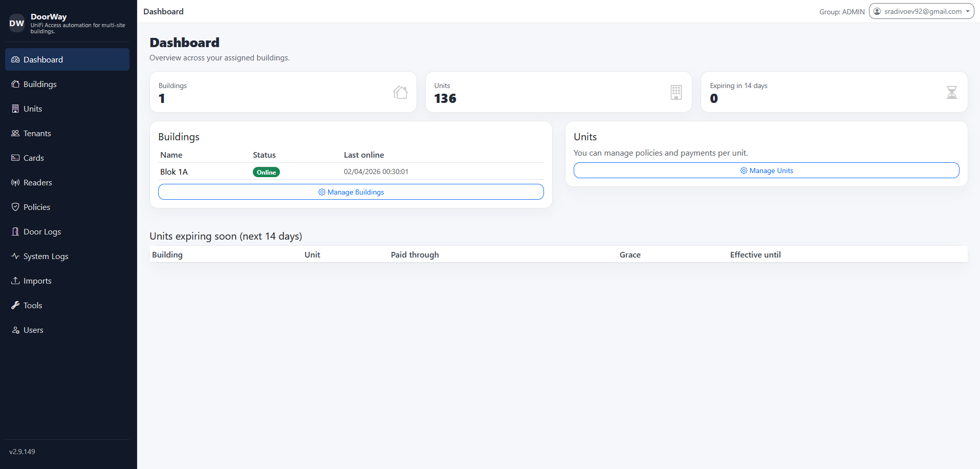The image size is (980, 469).
Task: Click the house icon in Buildings card
Action: coord(400,92)
